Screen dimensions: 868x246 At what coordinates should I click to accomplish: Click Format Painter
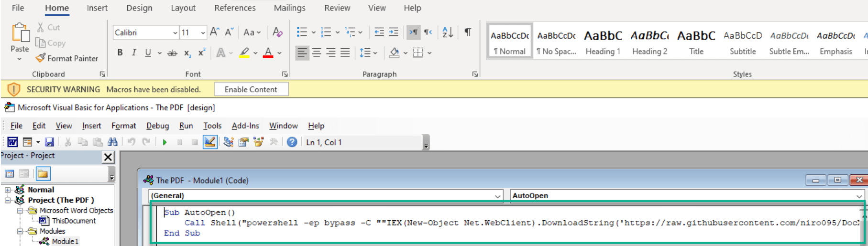(x=66, y=58)
